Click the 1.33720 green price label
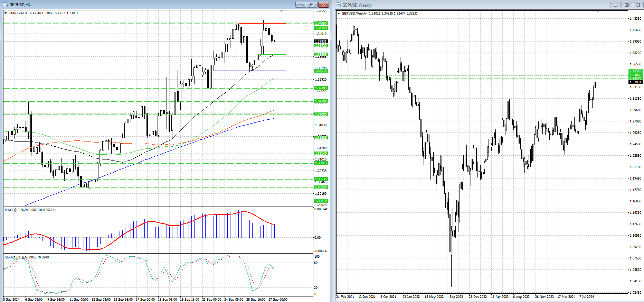 321,46
